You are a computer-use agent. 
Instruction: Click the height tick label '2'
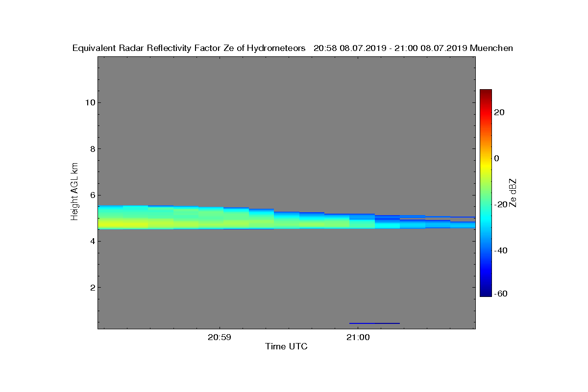(92, 287)
